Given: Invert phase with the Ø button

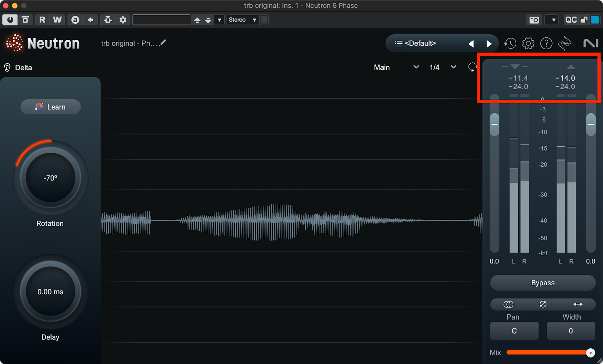Looking at the screenshot, I should pyautogui.click(x=543, y=304).
